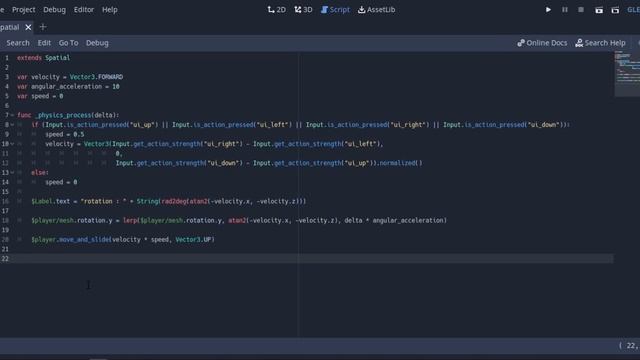Open the script editor Debug menu
The image size is (640, 360).
pos(97,43)
